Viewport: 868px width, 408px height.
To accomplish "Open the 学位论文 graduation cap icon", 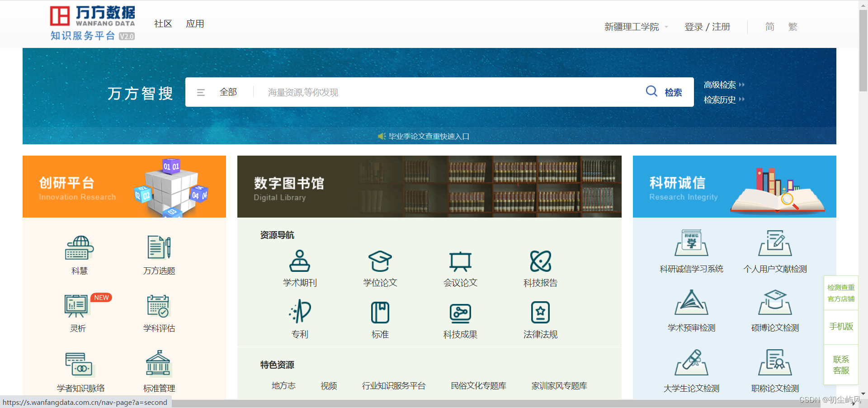I will (x=380, y=261).
